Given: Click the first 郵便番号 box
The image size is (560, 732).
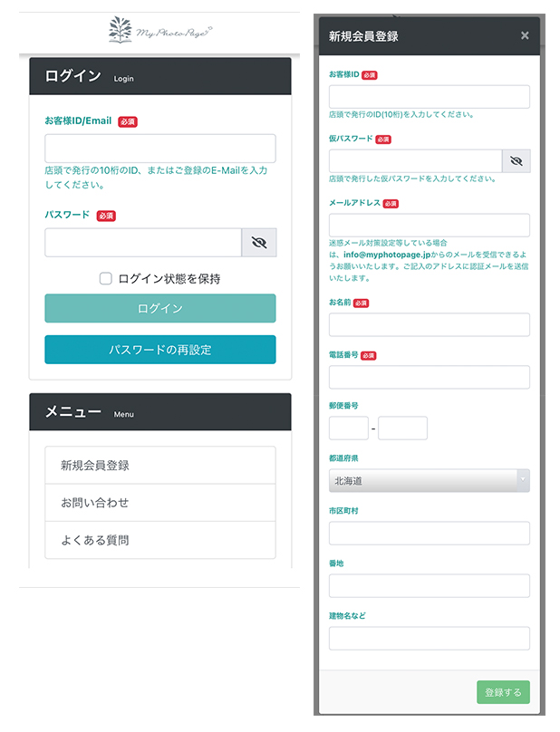Looking at the screenshot, I should tap(348, 429).
